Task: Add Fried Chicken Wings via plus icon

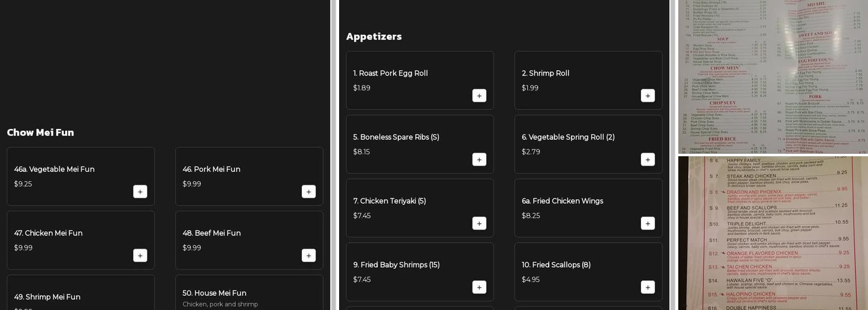Action: tap(648, 223)
